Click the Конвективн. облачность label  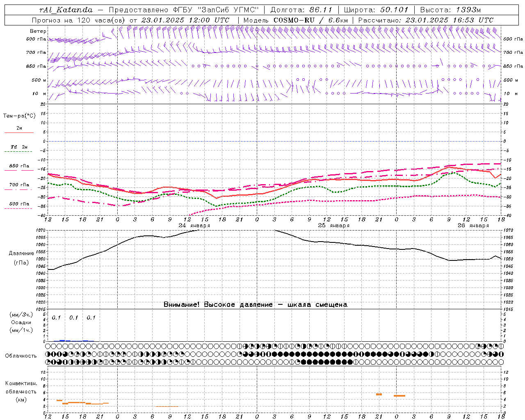21,388
